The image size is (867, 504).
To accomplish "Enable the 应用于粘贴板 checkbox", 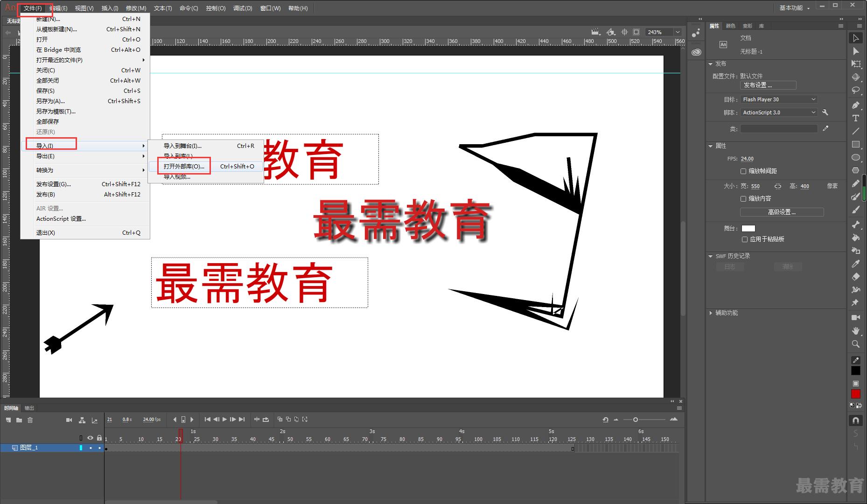I will pyautogui.click(x=745, y=239).
